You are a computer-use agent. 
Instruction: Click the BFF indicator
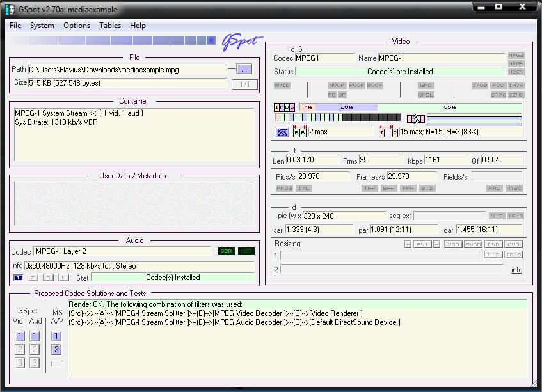click(x=388, y=188)
